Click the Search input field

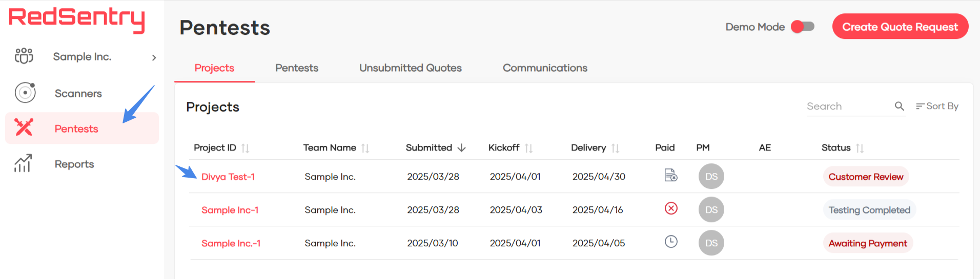coord(848,106)
